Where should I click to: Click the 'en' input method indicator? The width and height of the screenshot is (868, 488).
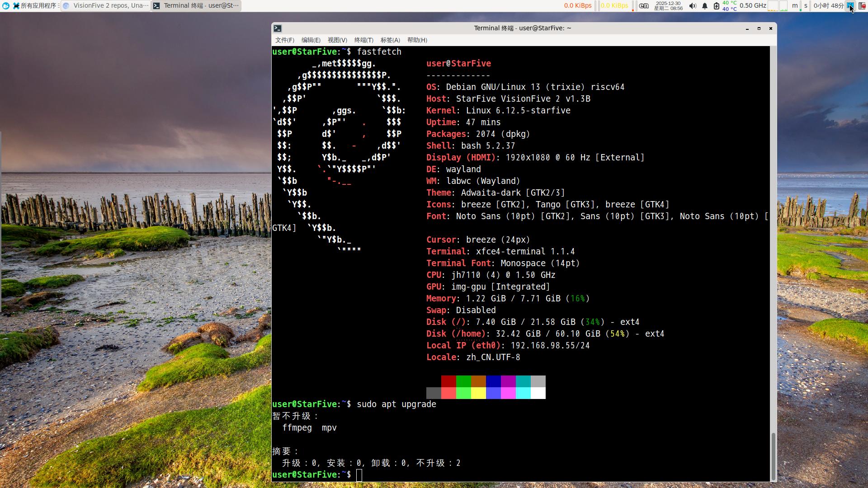point(644,6)
